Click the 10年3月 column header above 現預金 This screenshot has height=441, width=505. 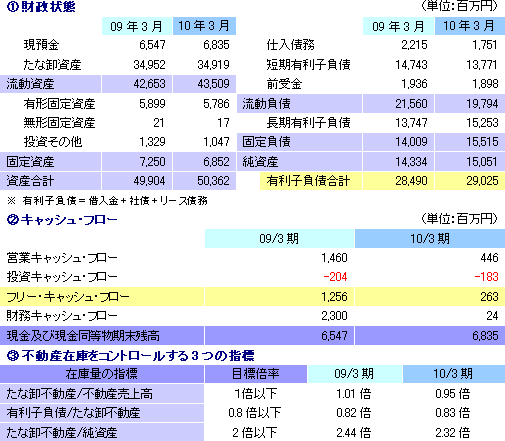click(204, 26)
